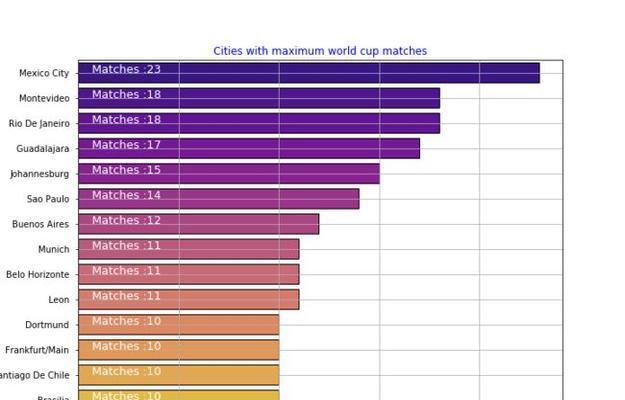Click the Frankfurt/Main axis label
The height and width of the screenshot is (400, 625).
pyautogui.click(x=37, y=350)
